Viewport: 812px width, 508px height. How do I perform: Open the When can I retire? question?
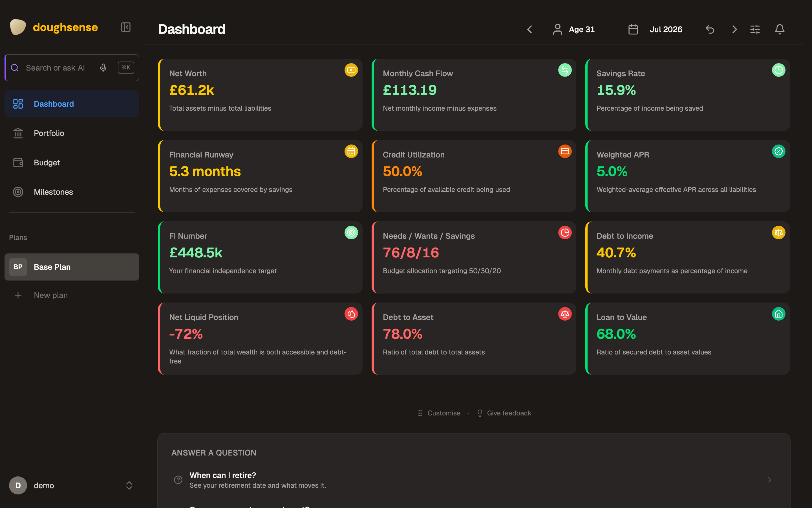pos(474,480)
